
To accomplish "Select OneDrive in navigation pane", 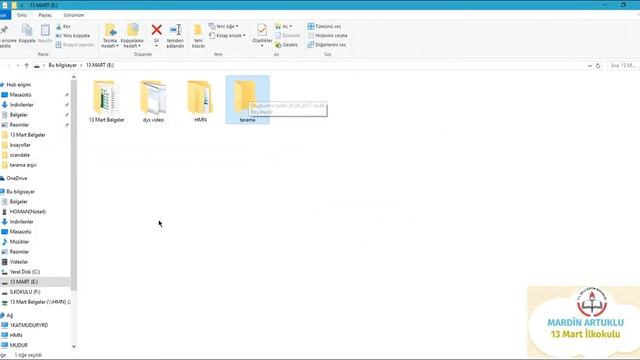I will [17, 178].
